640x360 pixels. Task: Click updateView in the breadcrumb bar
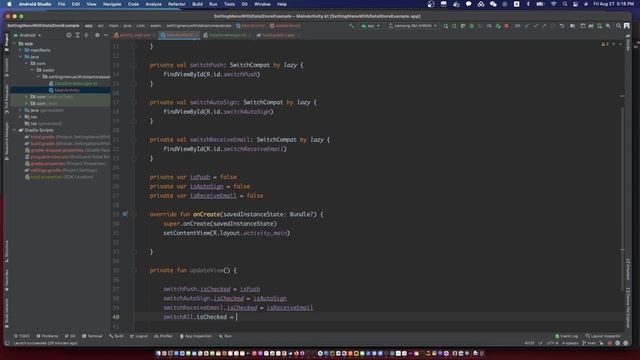285,26
